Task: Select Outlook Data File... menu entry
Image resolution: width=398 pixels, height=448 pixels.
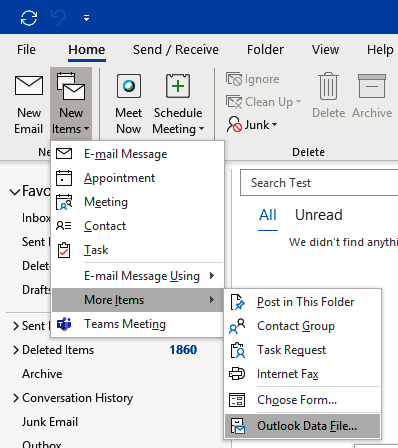Action: click(303, 426)
